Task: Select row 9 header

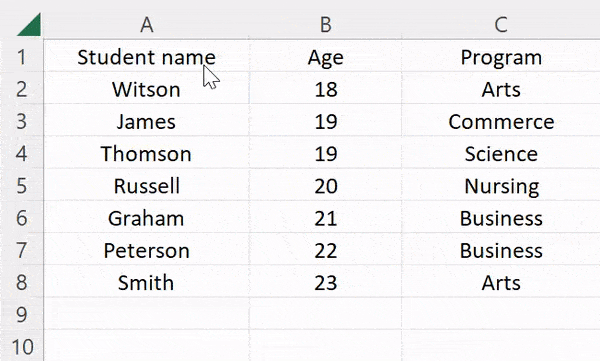Action: (22, 315)
